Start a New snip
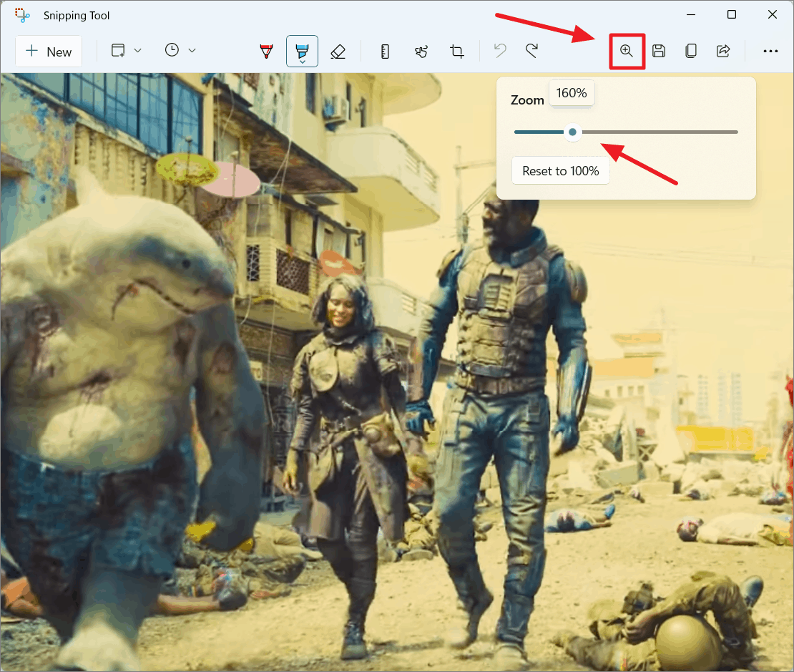The height and width of the screenshot is (672, 794). (x=48, y=51)
